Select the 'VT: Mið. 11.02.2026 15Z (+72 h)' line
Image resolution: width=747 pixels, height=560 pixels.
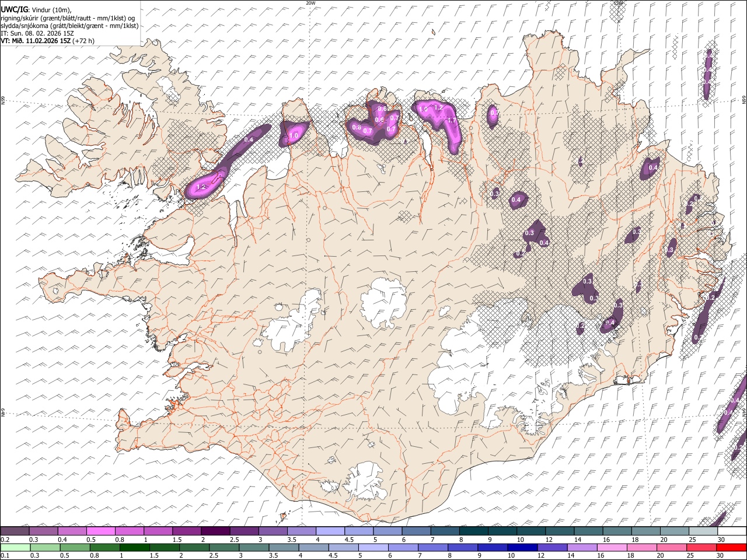47,41
